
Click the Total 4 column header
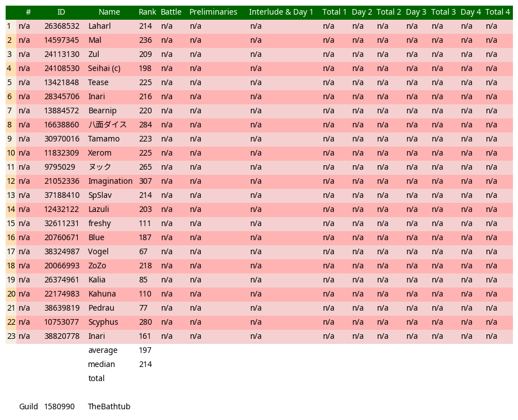[x=498, y=12]
